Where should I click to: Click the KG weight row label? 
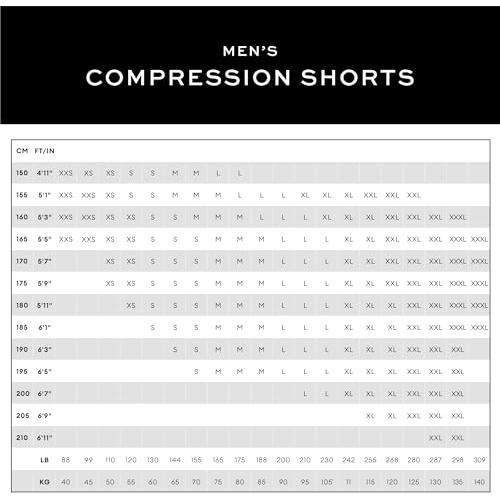coord(44,482)
